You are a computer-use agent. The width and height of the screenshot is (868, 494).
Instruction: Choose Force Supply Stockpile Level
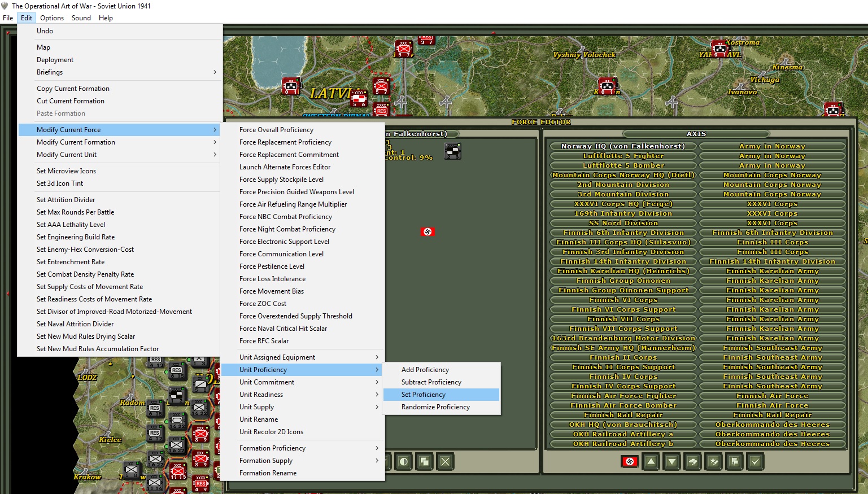[302, 180]
